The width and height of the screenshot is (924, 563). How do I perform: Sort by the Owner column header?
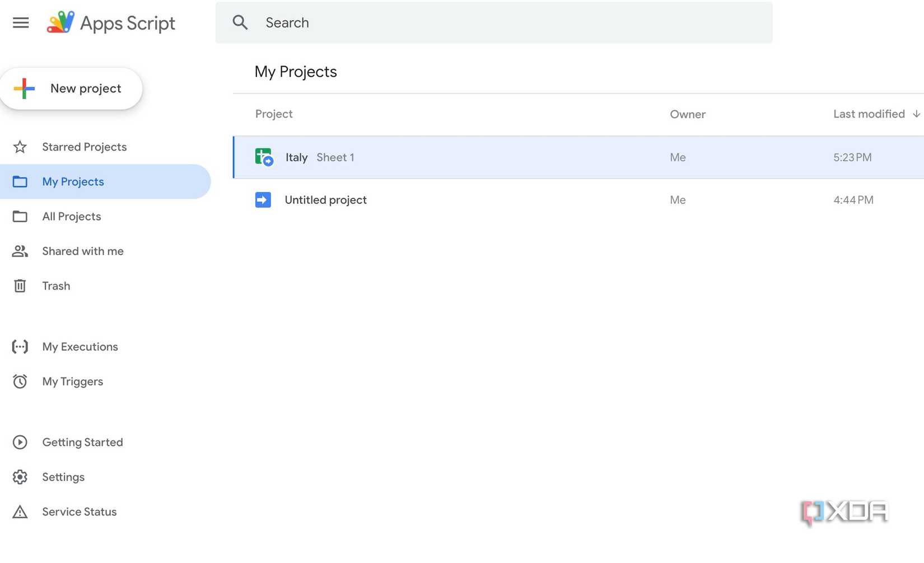point(688,114)
